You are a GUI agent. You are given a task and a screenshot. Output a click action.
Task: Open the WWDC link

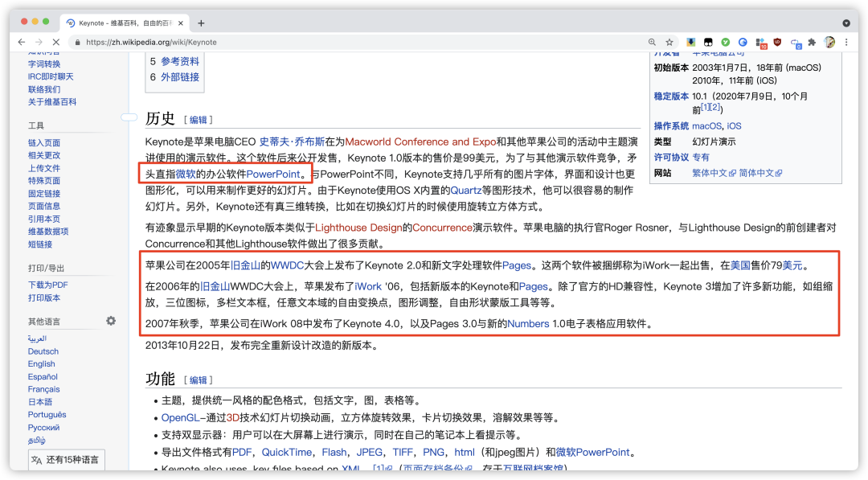tap(287, 266)
